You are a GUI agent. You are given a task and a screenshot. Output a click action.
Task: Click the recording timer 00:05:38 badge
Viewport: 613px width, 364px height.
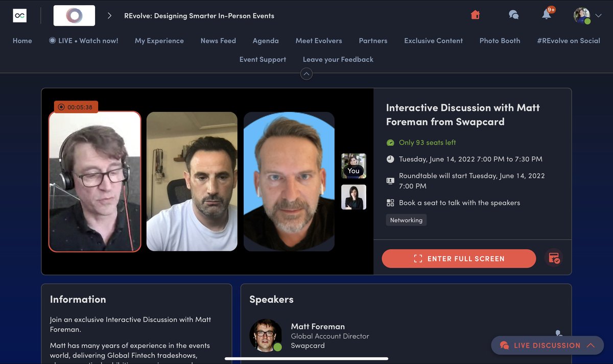[76, 107]
